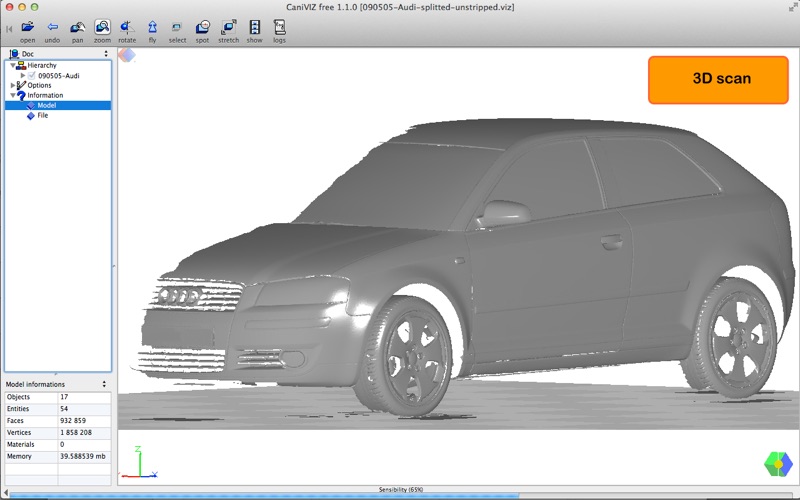Viewport: 800px width, 500px height.
Task: Open the logs viewer
Action: pyautogui.click(x=279, y=32)
